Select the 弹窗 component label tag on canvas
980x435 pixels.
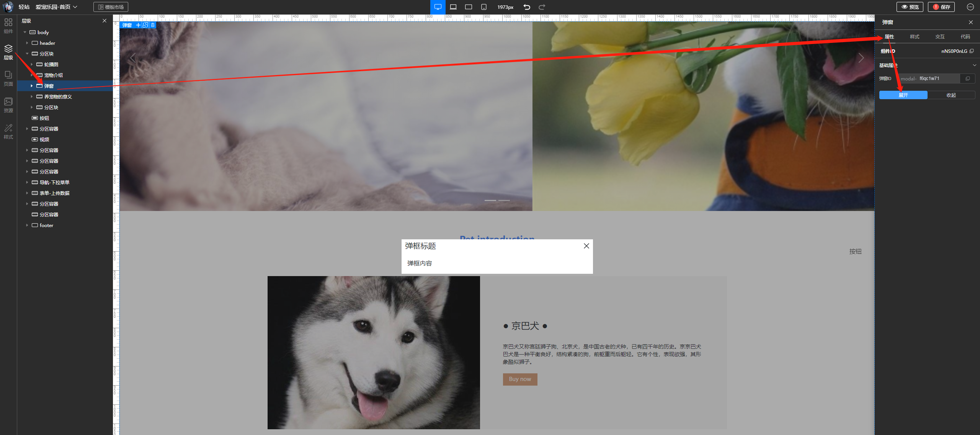coord(127,25)
